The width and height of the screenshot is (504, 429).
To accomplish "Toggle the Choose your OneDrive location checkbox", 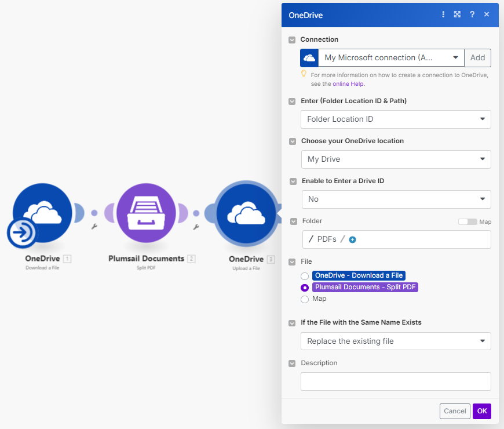I will point(293,141).
